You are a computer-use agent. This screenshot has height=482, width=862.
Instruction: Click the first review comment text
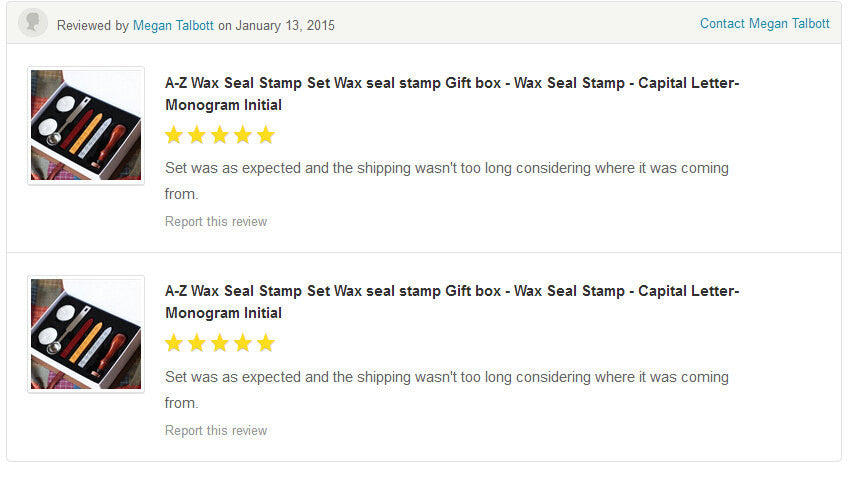[x=447, y=181]
